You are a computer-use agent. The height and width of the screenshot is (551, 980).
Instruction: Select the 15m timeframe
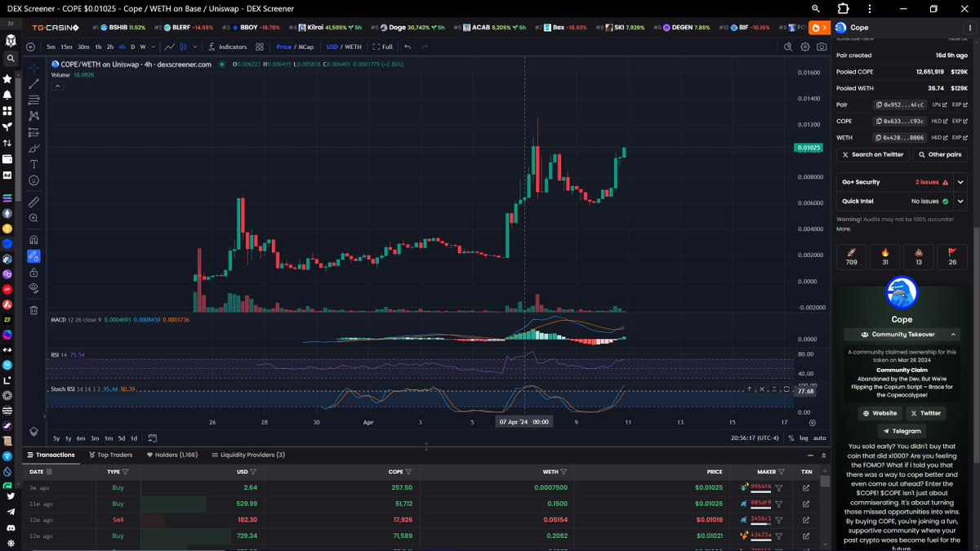pyautogui.click(x=66, y=47)
